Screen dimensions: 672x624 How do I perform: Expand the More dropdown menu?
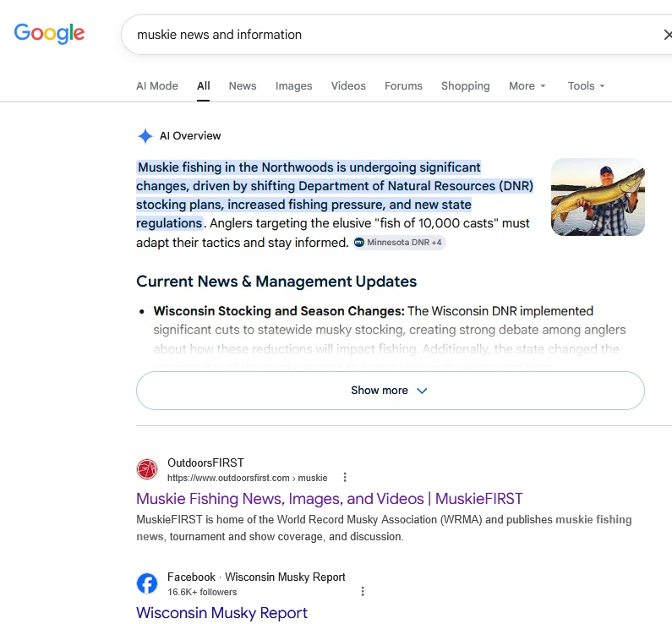pyautogui.click(x=527, y=85)
